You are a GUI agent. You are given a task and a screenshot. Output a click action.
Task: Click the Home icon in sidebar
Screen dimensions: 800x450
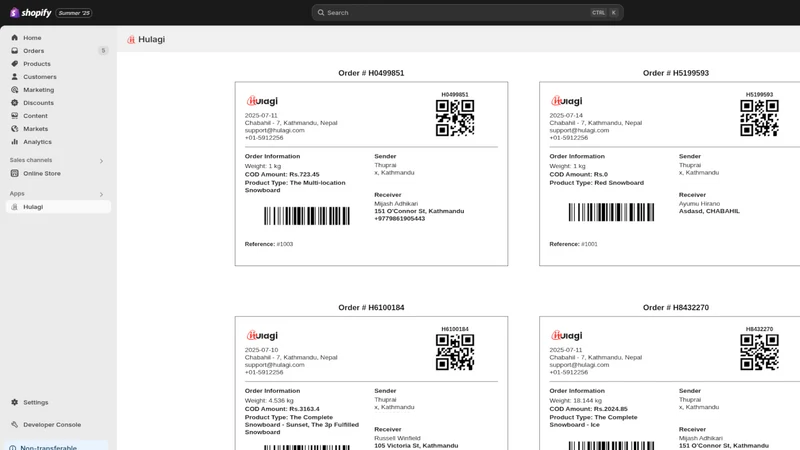pyautogui.click(x=14, y=38)
